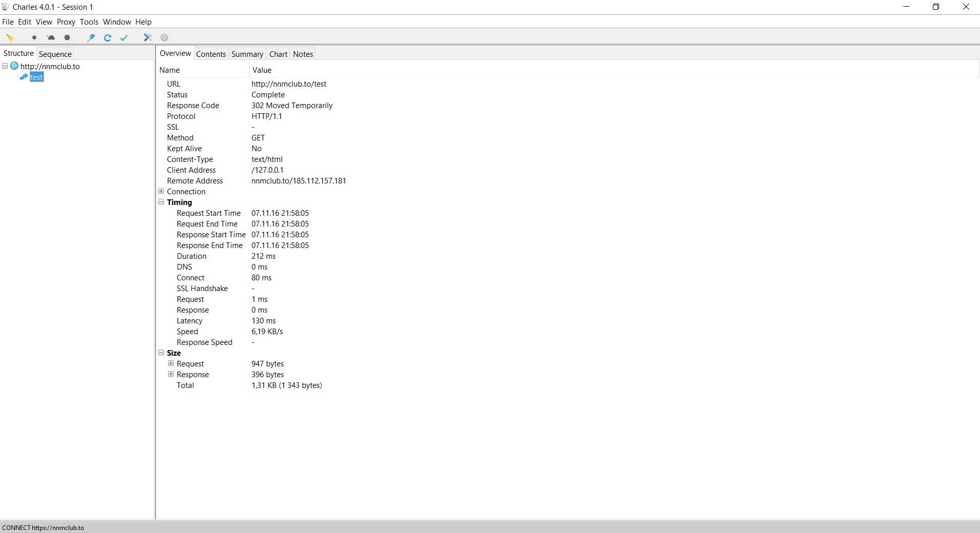Image resolution: width=980 pixels, height=533 pixels.
Task: Click the Value column header
Action: [614, 70]
